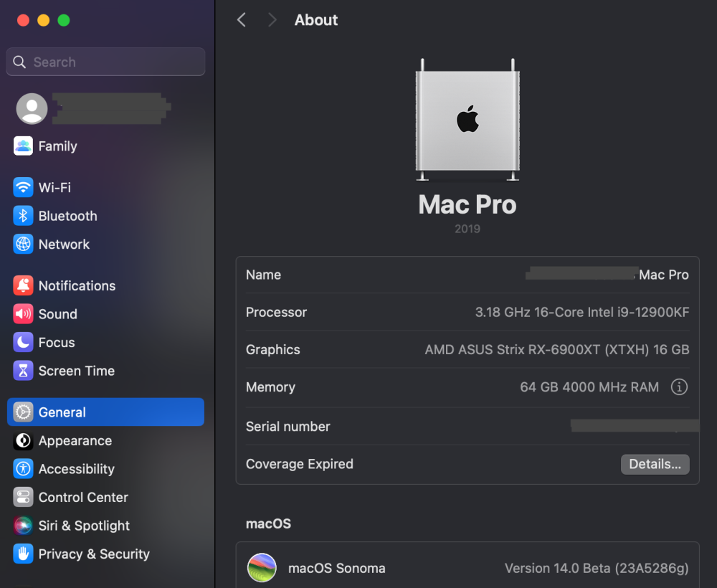Select the Network sidebar label

[64, 244]
